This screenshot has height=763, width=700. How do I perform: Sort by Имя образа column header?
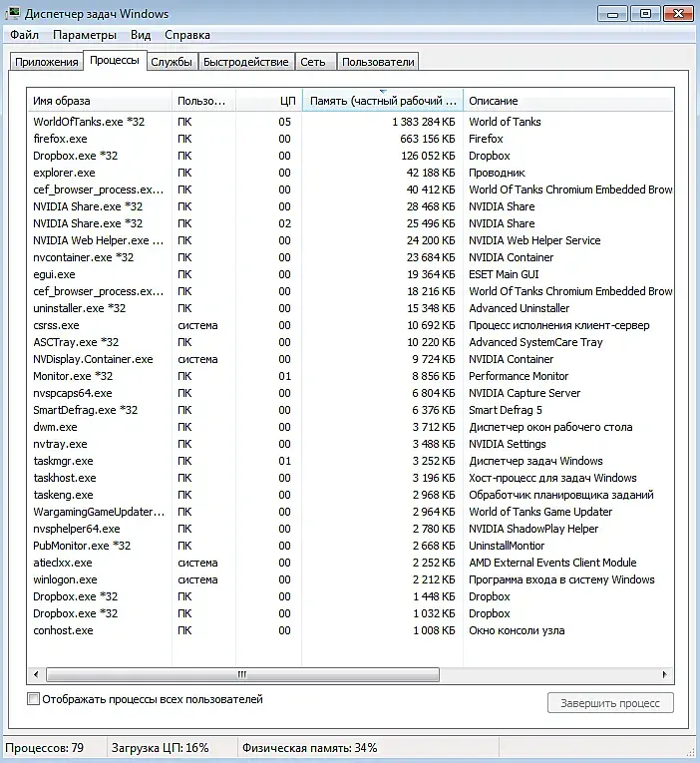click(x=100, y=101)
